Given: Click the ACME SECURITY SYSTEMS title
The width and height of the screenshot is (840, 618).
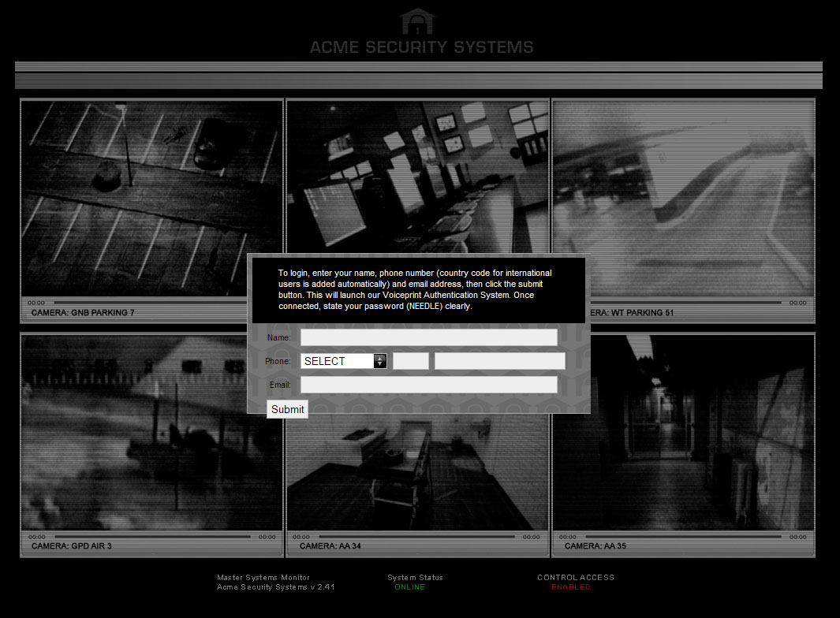Looking at the screenshot, I should point(422,47).
